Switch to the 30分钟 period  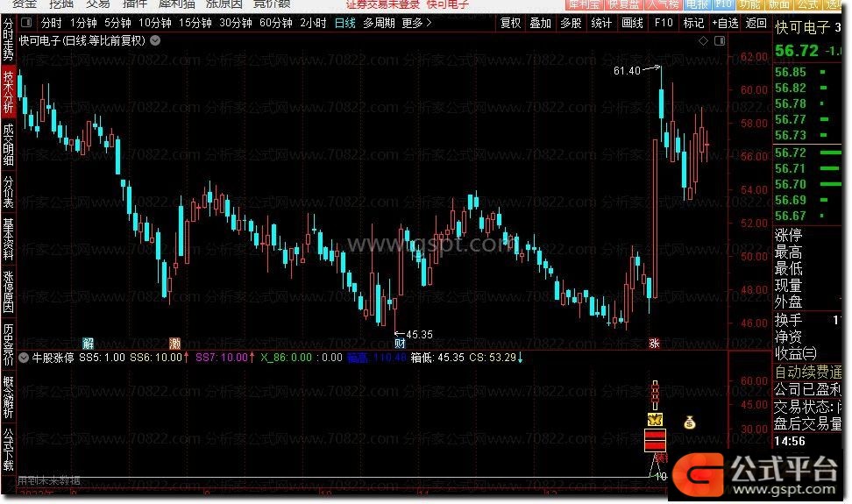pyautogui.click(x=235, y=23)
